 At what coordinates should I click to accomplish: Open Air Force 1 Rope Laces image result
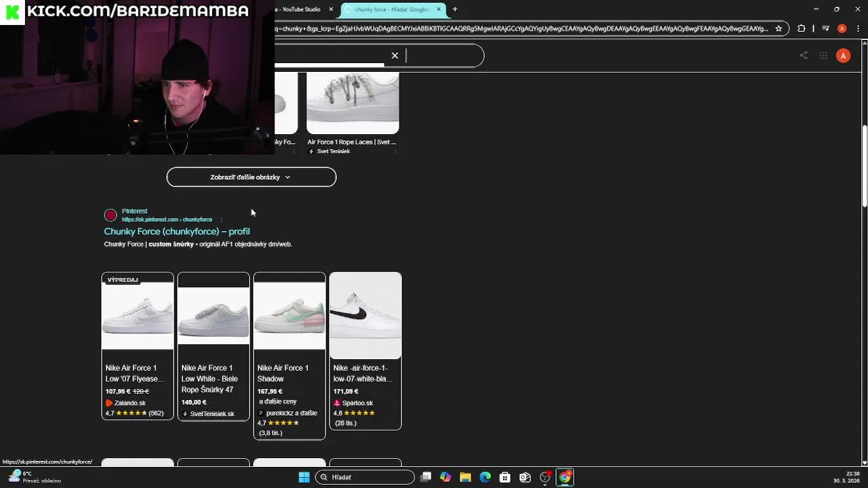pos(353,103)
